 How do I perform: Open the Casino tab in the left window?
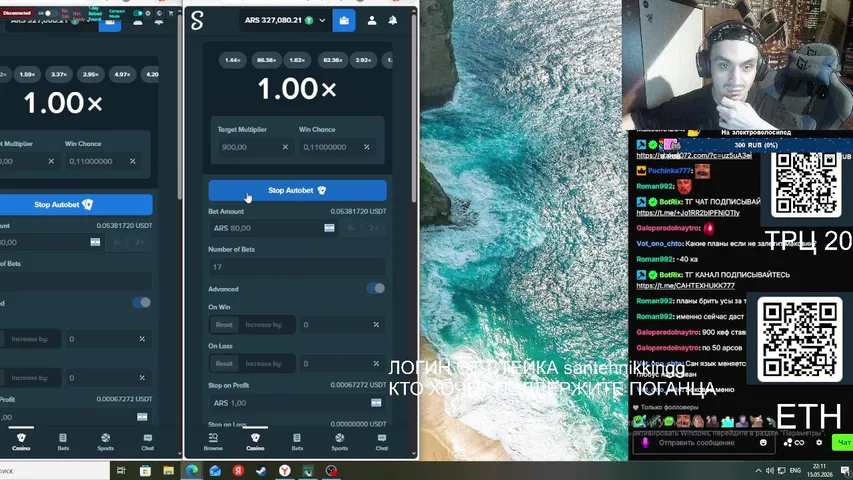tap(21, 441)
